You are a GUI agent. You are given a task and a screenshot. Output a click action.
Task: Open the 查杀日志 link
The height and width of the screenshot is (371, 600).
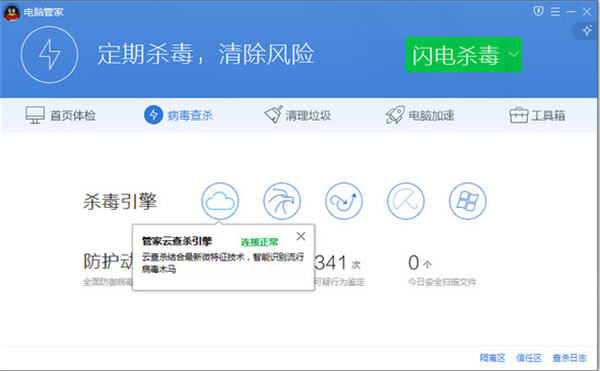point(569,358)
